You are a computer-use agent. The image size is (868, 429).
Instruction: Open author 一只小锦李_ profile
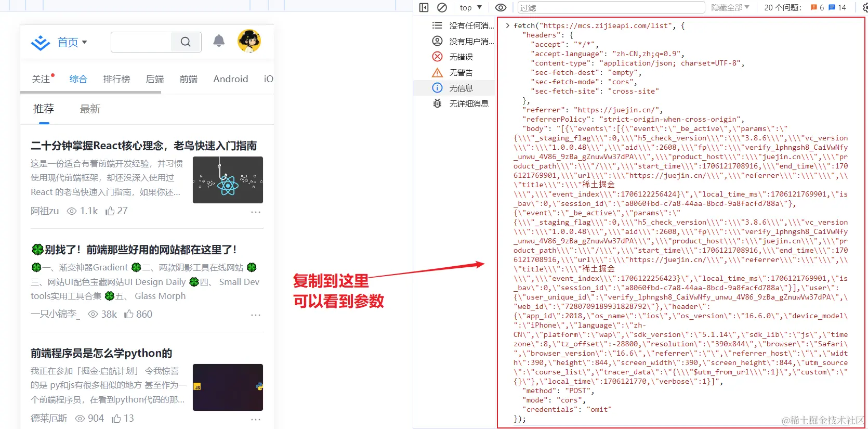pos(56,314)
